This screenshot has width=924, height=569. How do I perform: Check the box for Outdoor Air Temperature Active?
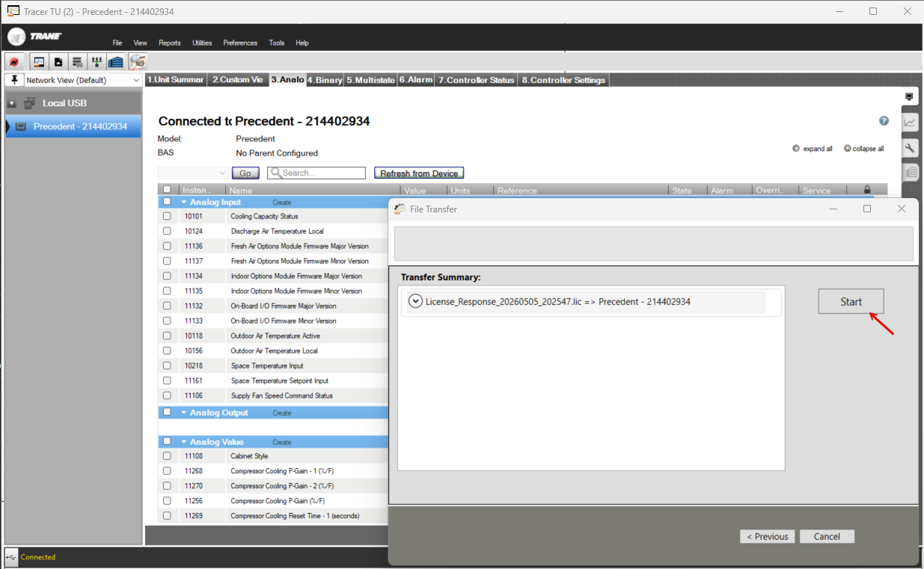pos(167,336)
